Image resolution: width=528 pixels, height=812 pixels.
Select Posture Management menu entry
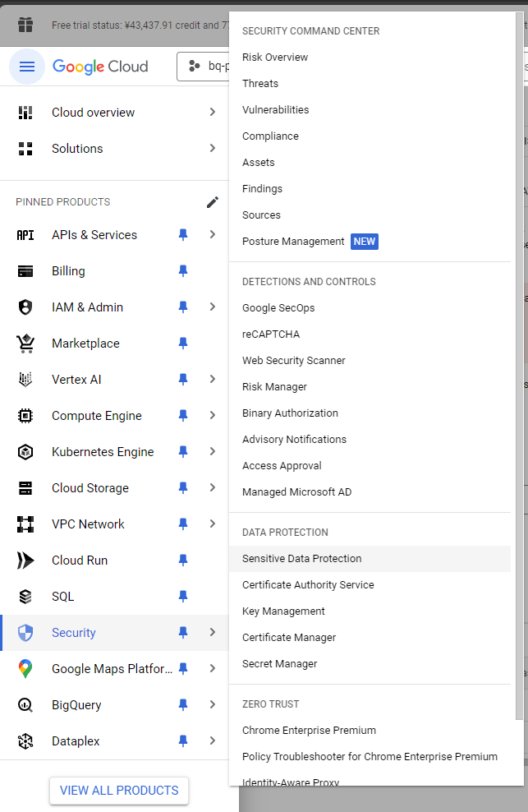coord(293,242)
